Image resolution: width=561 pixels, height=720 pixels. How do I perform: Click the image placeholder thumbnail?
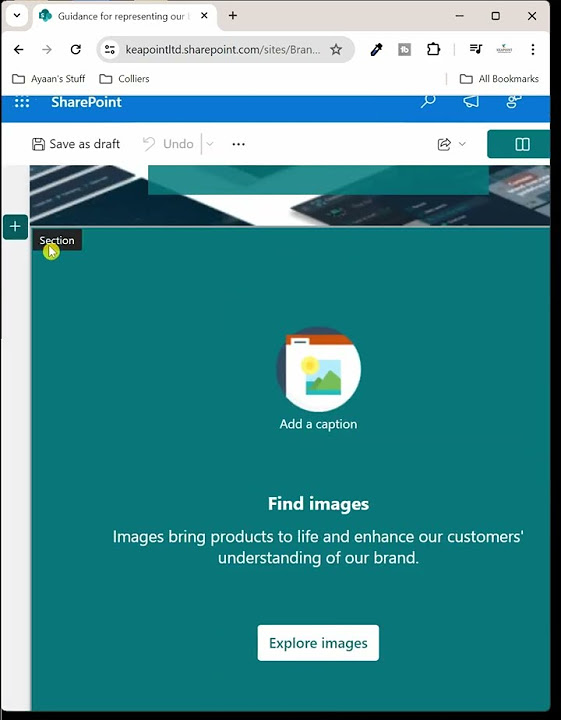coord(318,369)
